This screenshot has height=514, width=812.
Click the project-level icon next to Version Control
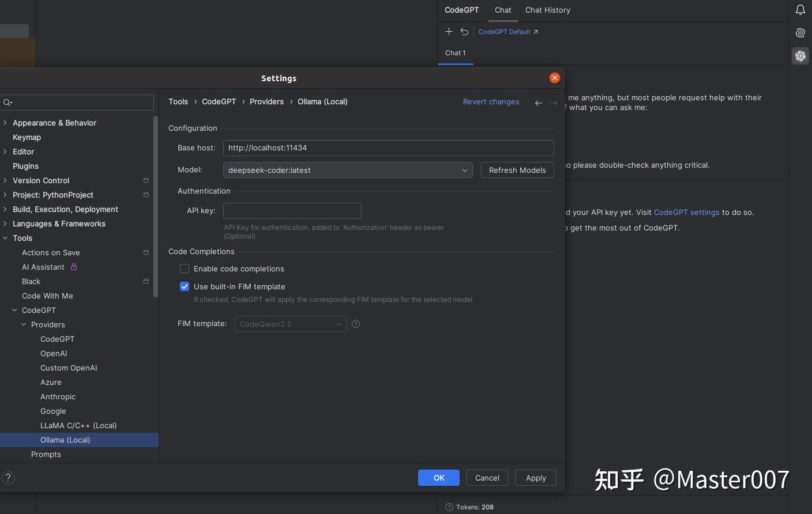pos(146,180)
